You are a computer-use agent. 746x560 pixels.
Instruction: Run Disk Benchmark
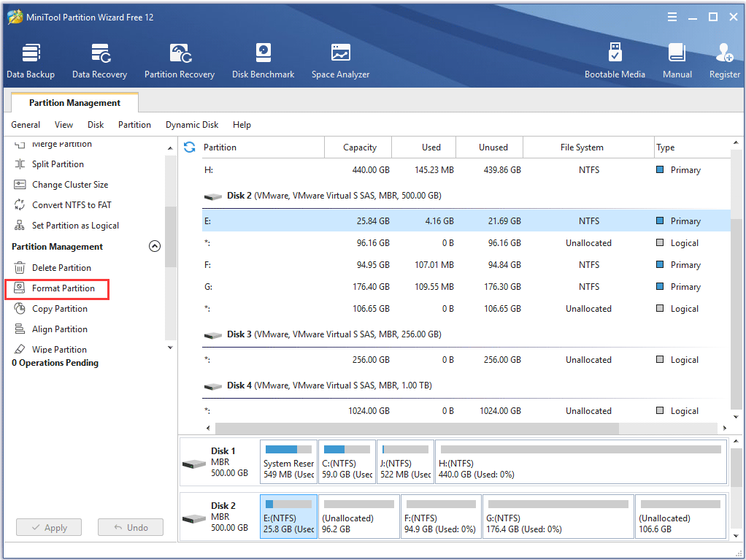[263, 58]
